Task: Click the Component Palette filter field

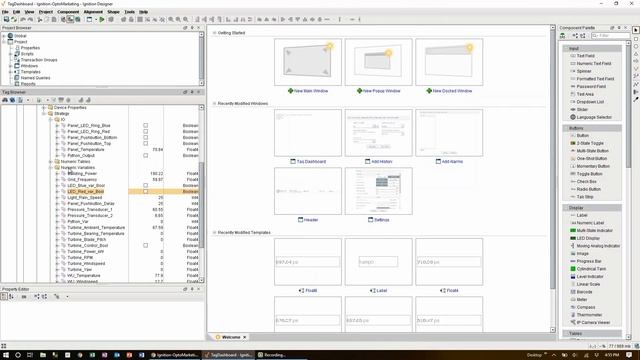Action: click(x=611, y=36)
